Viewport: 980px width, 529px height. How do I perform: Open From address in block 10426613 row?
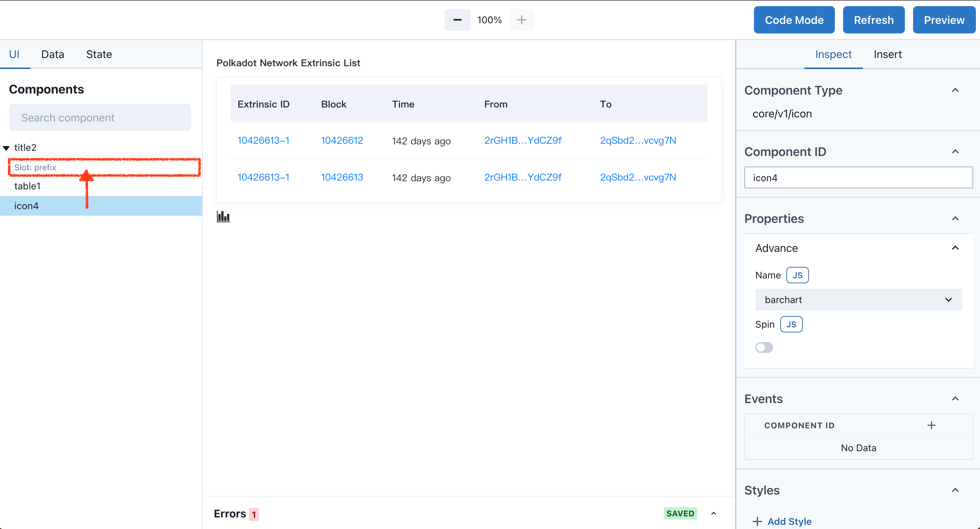[523, 177]
